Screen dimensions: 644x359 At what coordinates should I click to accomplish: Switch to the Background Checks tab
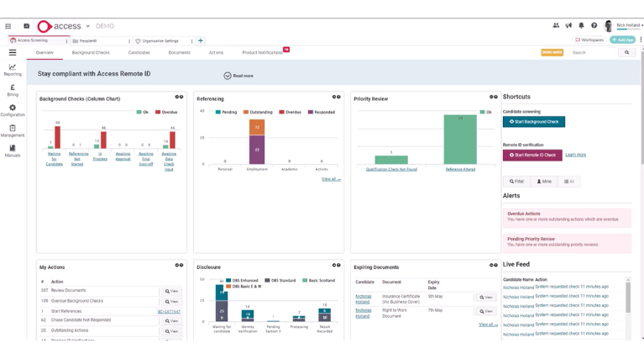(x=91, y=53)
